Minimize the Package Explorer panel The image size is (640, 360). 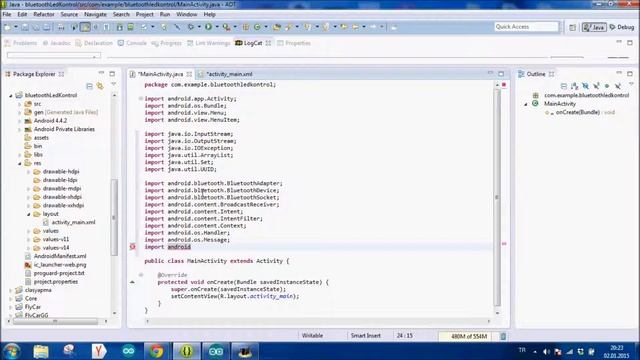(x=101, y=73)
